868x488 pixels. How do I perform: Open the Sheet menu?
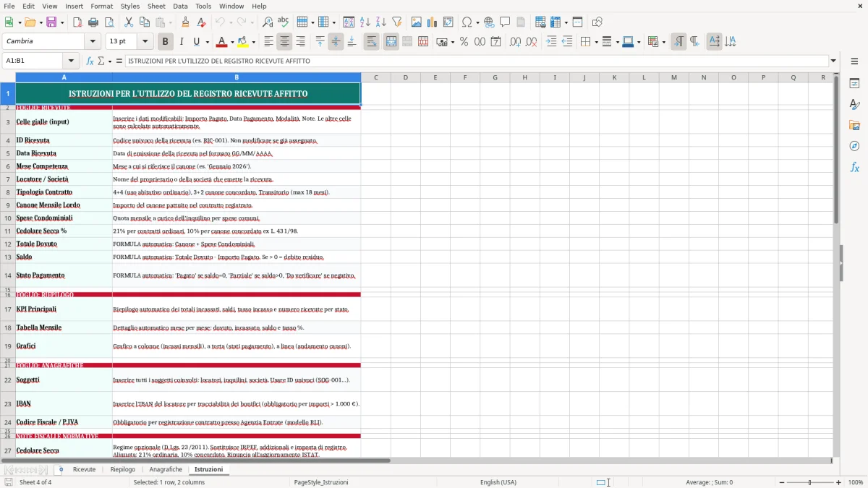[156, 6]
